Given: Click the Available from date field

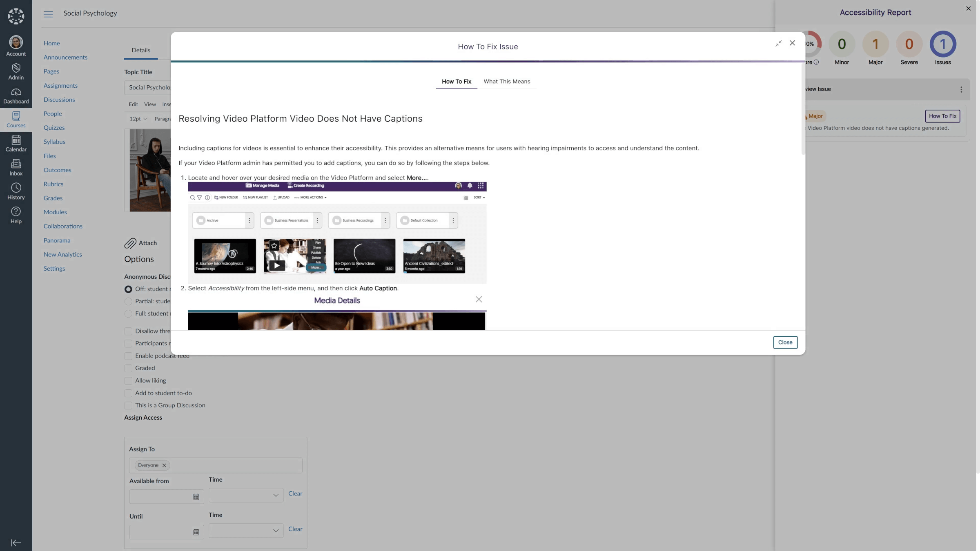Looking at the screenshot, I should [x=166, y=497].
